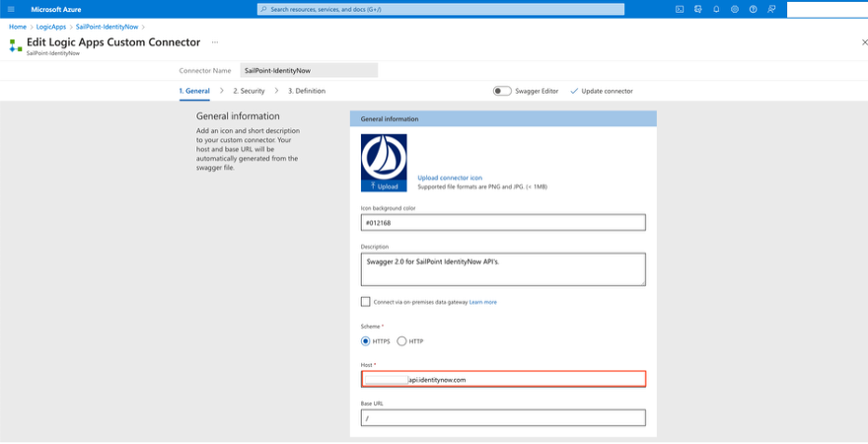
Task: Click the Host input field
Action: click(x=503, y=379)
